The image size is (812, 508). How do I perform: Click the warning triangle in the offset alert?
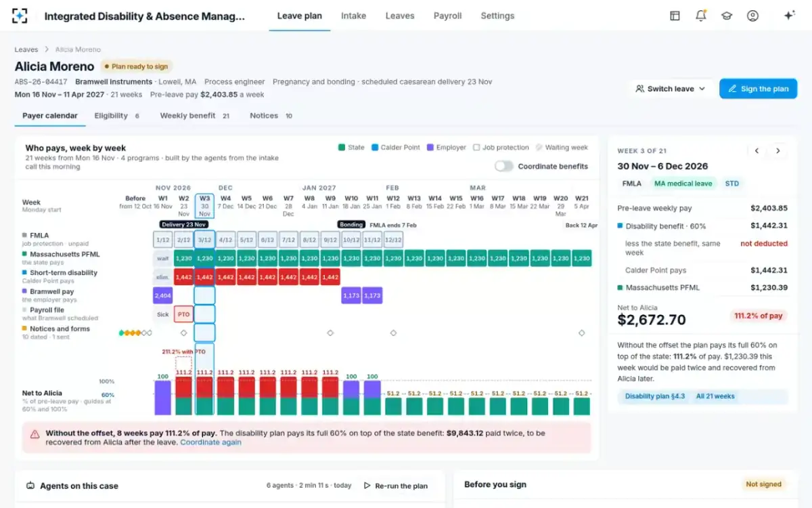coord(35,434)
